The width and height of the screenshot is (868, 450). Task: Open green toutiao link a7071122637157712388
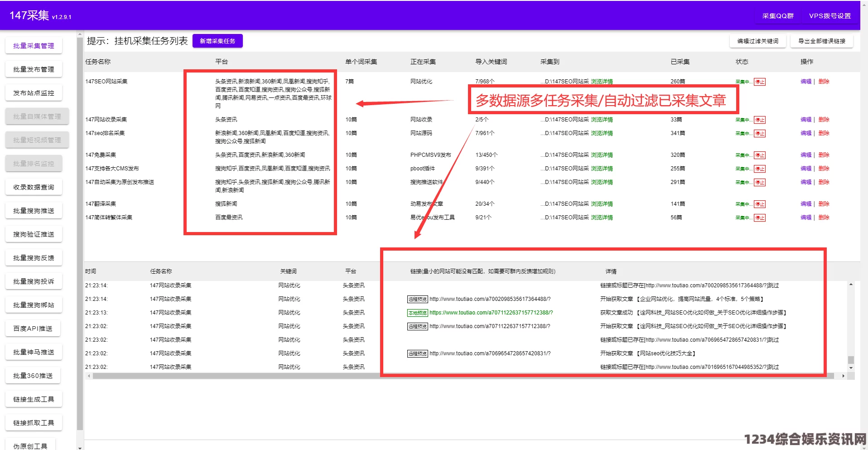[491, 313]
